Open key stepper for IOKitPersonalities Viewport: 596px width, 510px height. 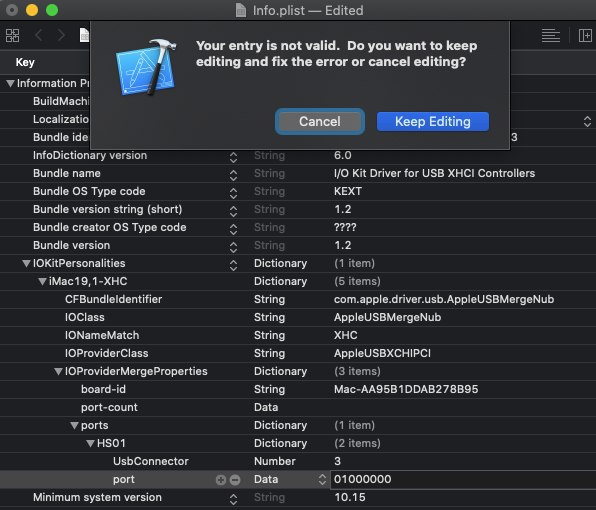(x=233, y=265)
